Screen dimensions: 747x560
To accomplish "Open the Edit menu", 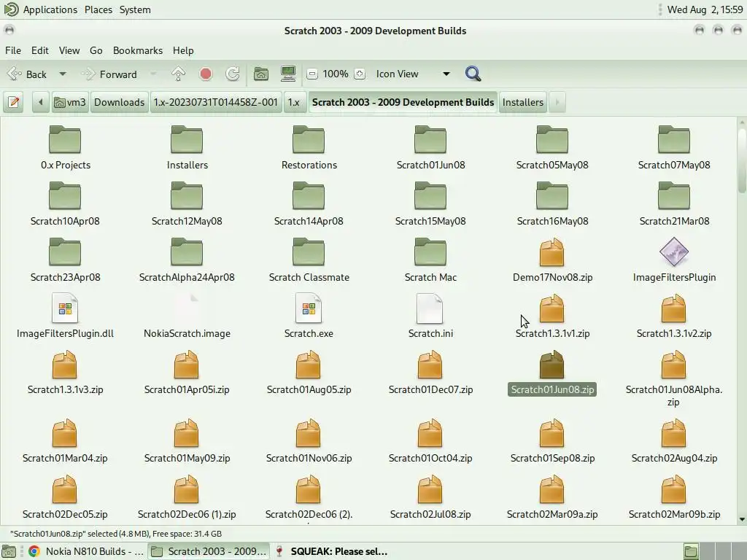I will pyautogui.click(x=40, y=50).
